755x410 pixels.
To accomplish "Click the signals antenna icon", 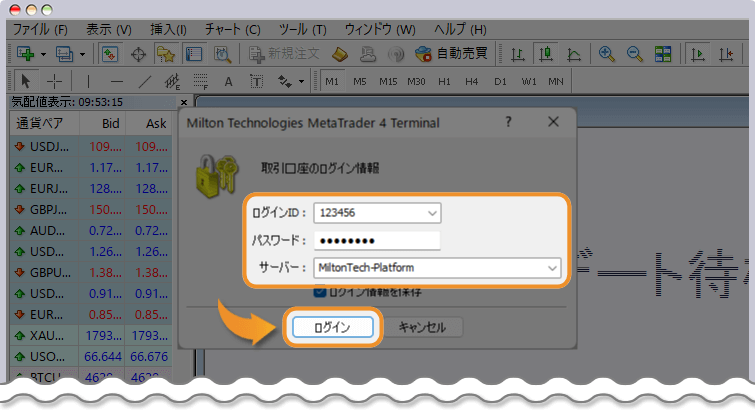I will [396, 54].
